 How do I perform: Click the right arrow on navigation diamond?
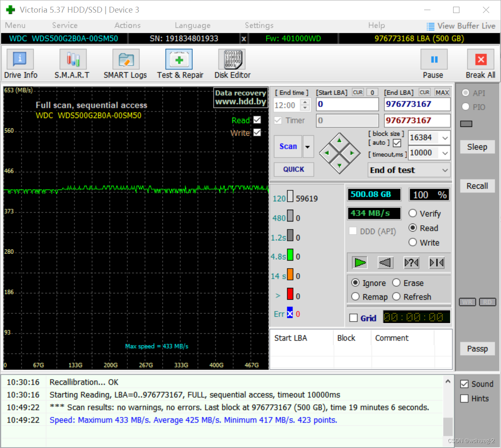coord(352,153)
